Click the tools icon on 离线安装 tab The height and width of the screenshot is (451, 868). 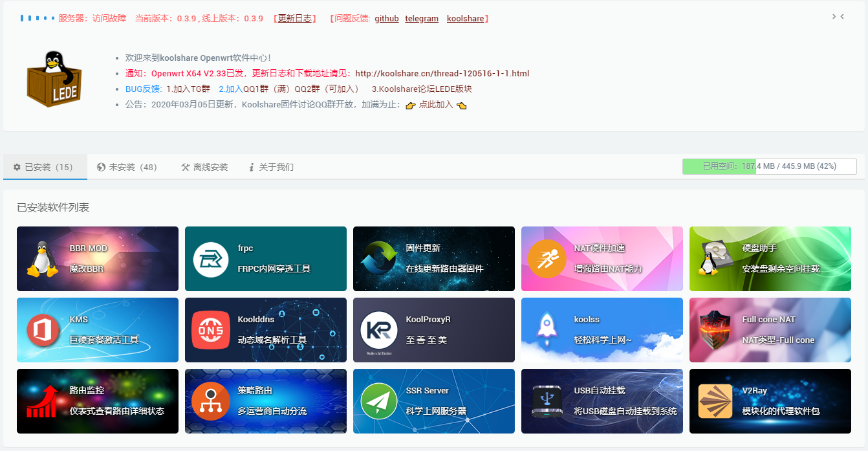pos(186,167)
